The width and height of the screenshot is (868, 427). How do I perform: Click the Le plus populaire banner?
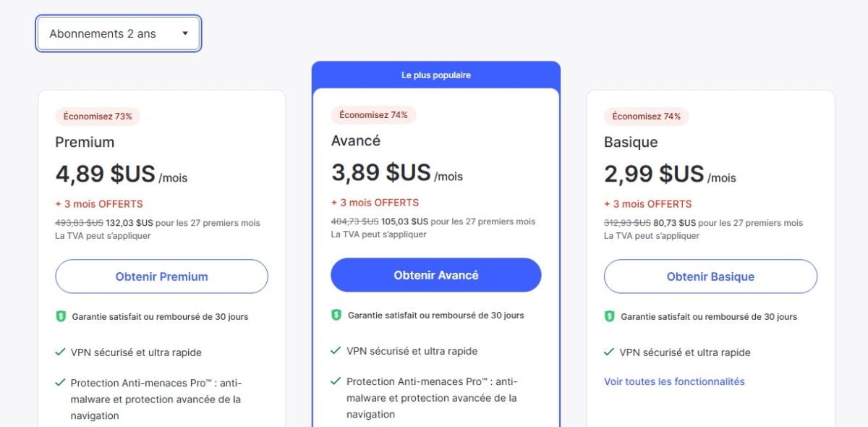(x=435, y=75)
